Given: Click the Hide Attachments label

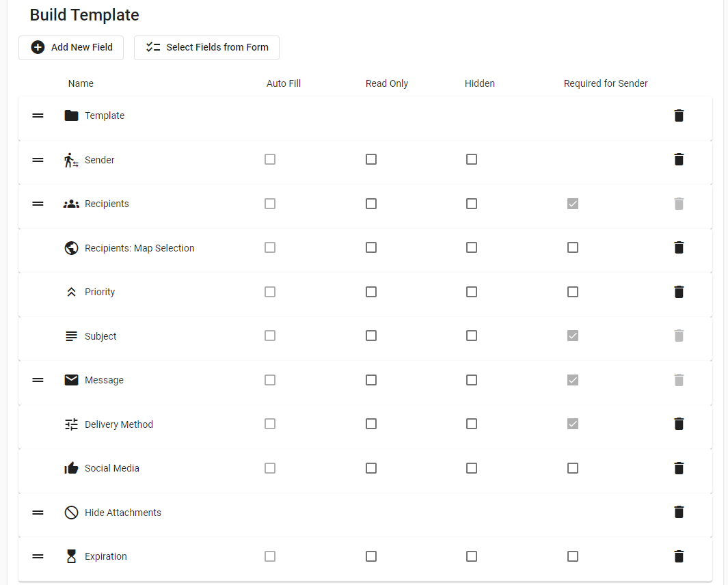Looking at the screenshot, I should (123, 513).
